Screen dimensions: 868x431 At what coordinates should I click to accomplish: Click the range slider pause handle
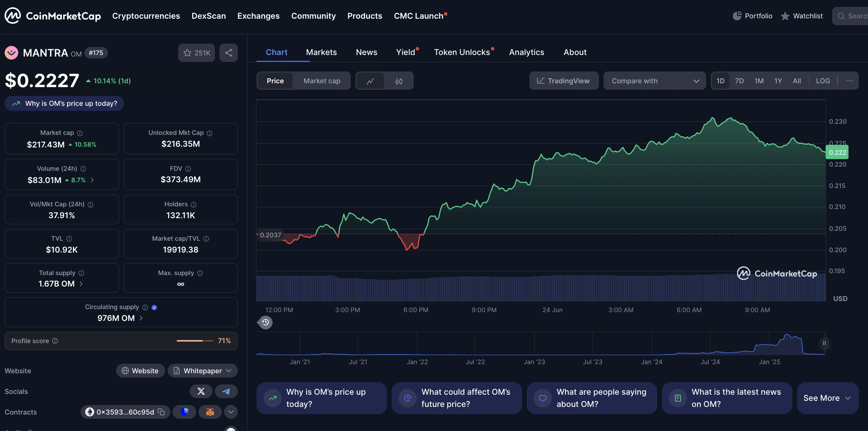click(824, 343)
